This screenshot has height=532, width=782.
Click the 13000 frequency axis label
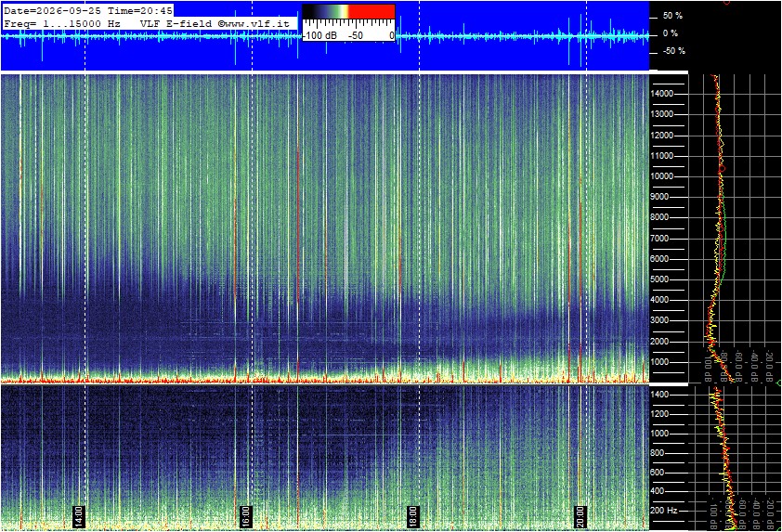pos(662,114)
